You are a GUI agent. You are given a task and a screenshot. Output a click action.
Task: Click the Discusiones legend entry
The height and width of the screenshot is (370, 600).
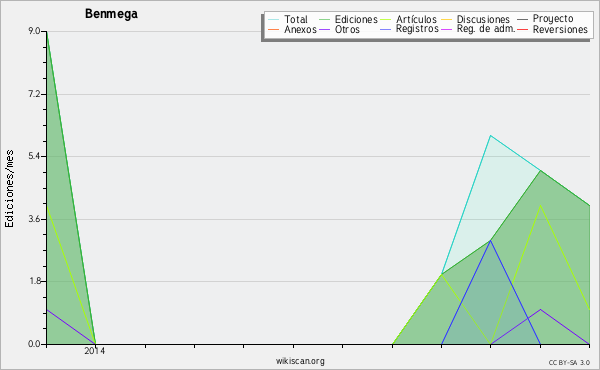point(483,19)
